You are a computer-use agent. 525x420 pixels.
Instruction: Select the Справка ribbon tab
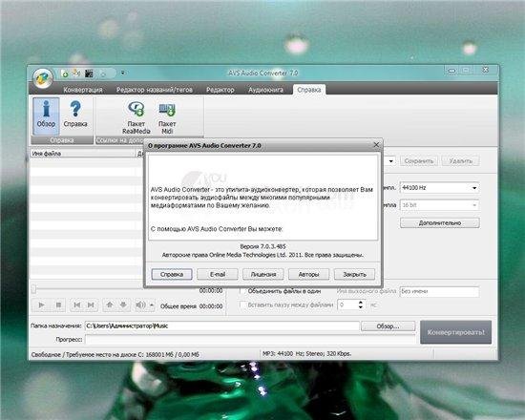pyautogui.click(x=308, y=90)
